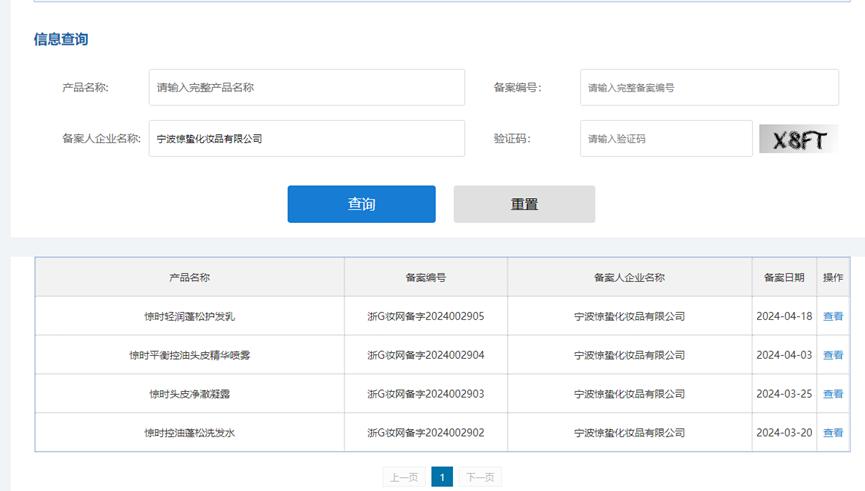The image size is (865, 491).
Task: Click date 2024-03-25
Action: (x=784, y=394)
